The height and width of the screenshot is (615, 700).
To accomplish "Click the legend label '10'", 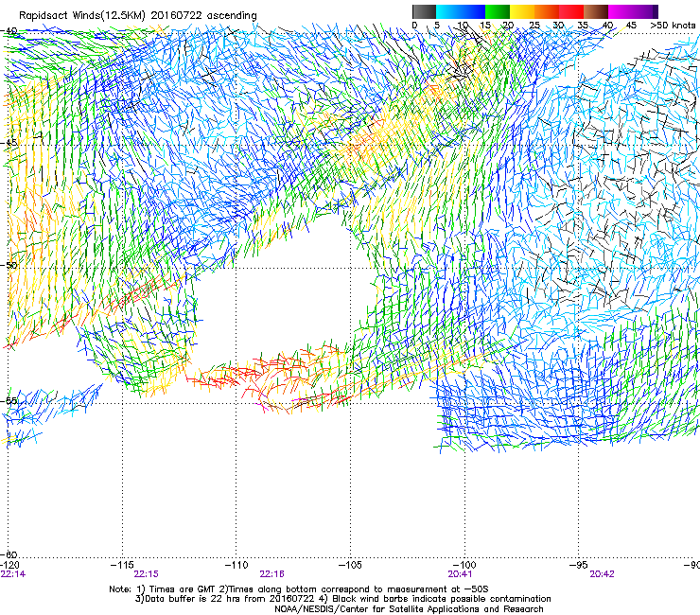I will tap(462, 25).
